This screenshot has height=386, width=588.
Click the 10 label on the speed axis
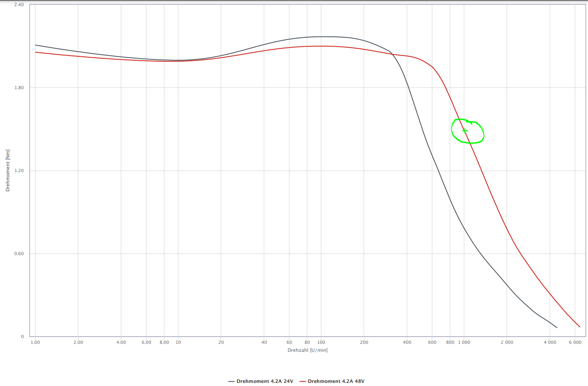(178, 343)
